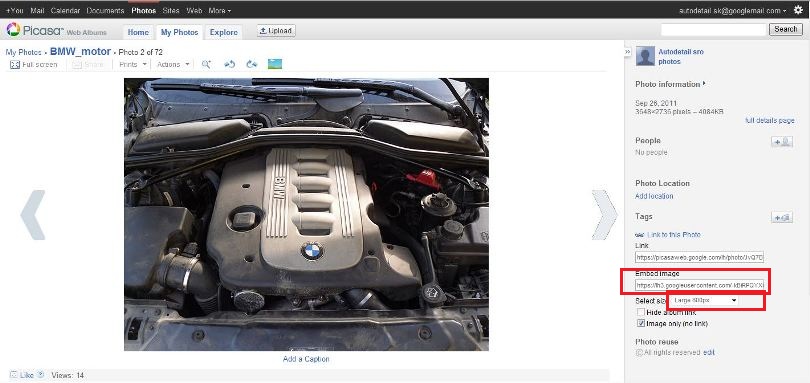Click the add people tag icon
This screenshot has width=810, height=383.
click(782, 142)
